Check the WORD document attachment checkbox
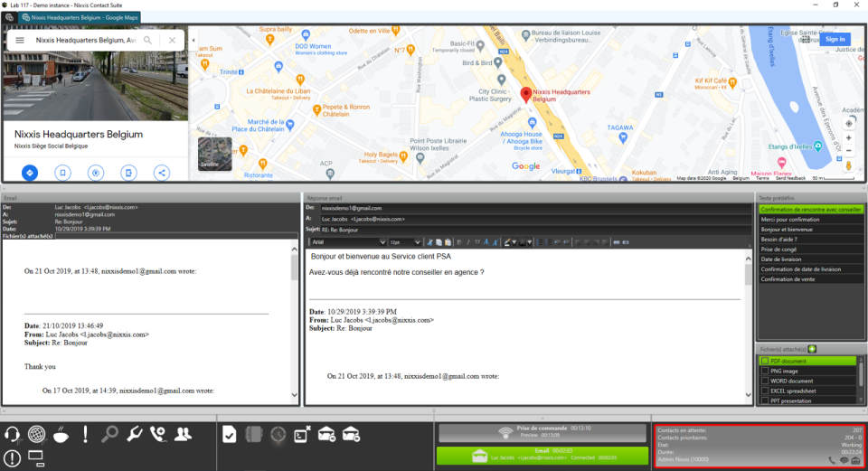 tap(765, 381)
